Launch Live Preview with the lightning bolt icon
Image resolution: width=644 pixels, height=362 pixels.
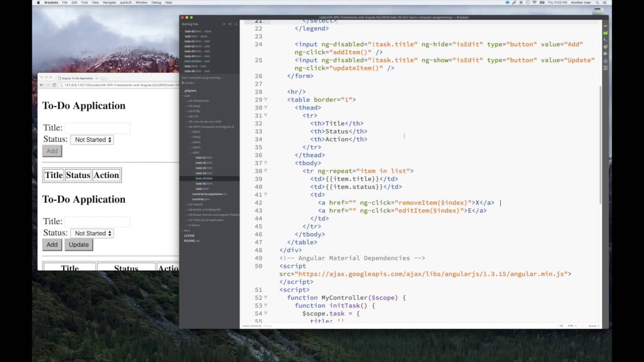click(605, 26)
